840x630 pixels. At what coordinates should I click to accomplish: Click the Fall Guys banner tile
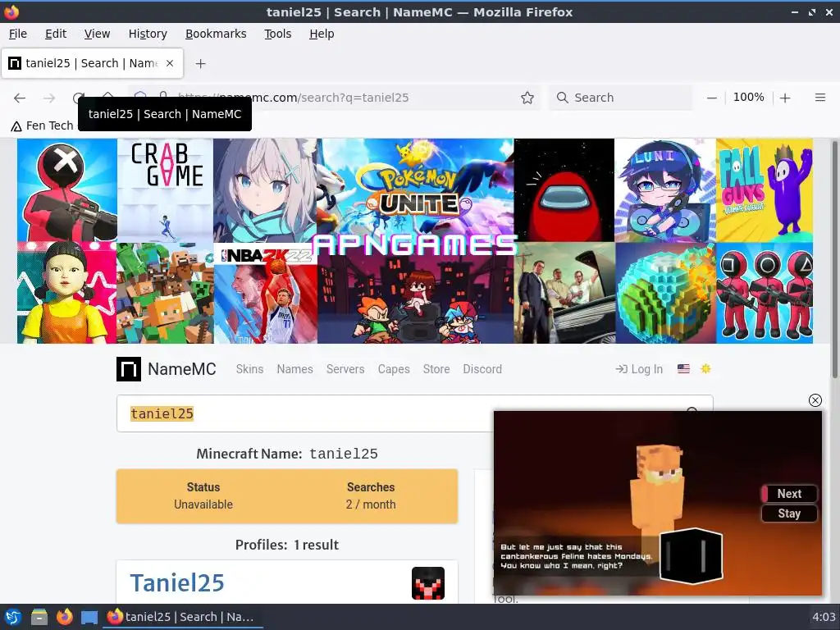[x=765, y=190]
